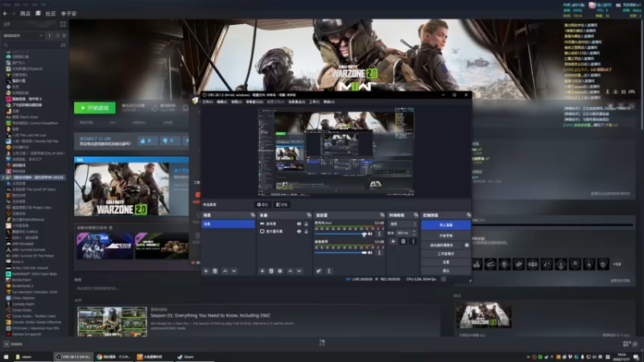Pop out the Controls dock float icon
Screen dimensions: 644x362
coord(469,215)
